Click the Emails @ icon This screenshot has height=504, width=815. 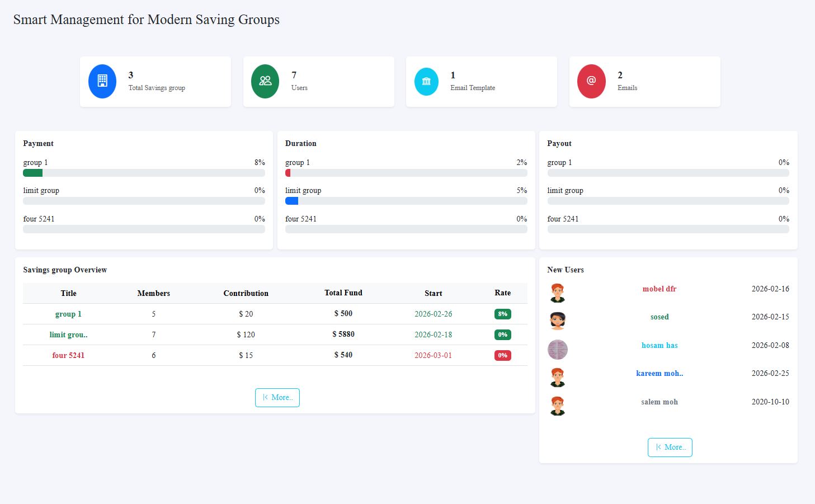[591, 81]
